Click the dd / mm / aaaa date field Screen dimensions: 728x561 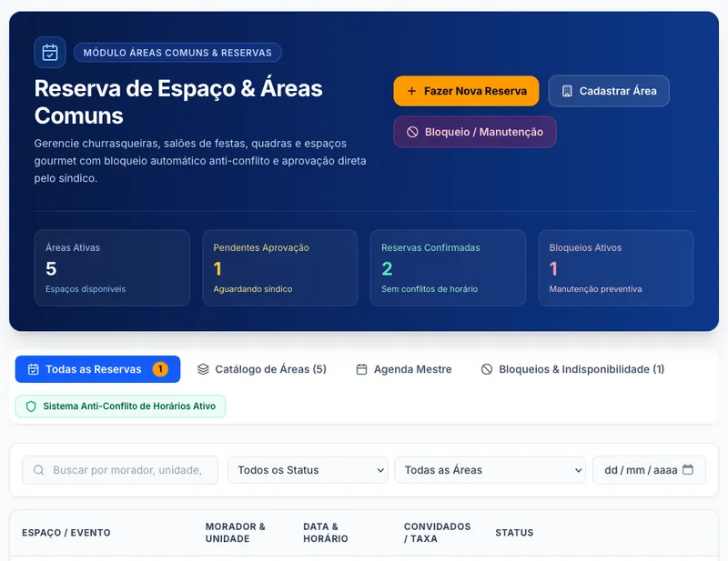[649, 470]
